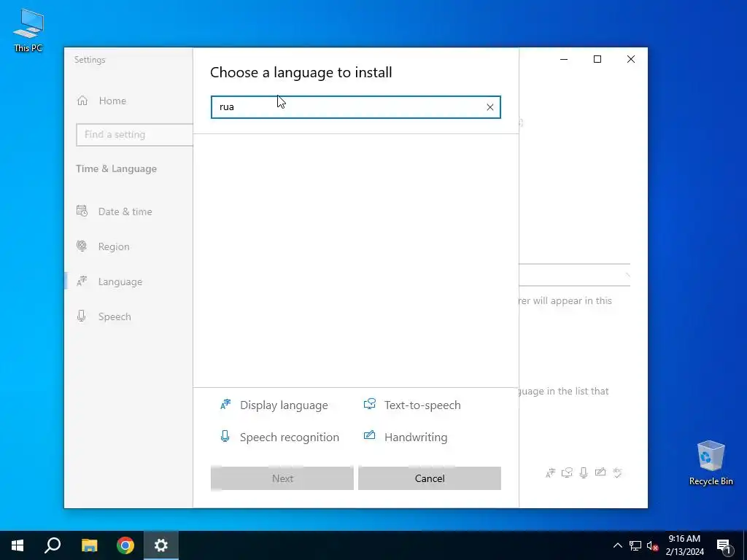
Task: Open the Region settings page
Action: point(113,246)
